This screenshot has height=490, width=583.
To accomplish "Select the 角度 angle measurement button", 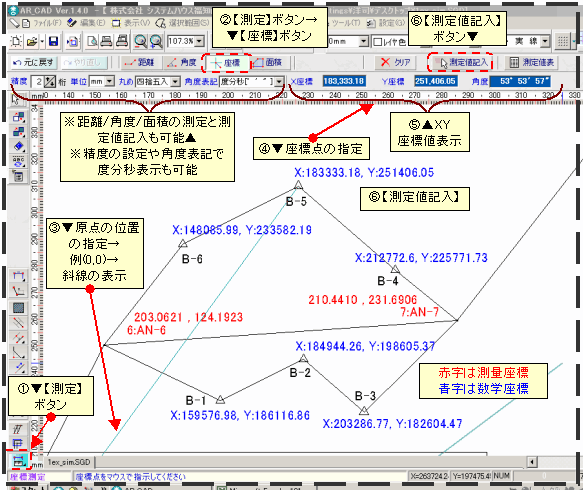I will click(x=182, y=62).
